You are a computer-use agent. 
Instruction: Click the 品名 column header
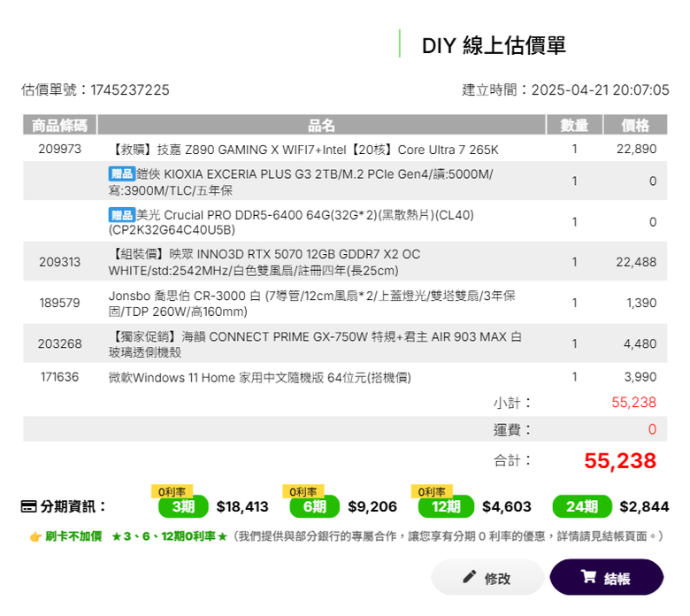point(321,125)
